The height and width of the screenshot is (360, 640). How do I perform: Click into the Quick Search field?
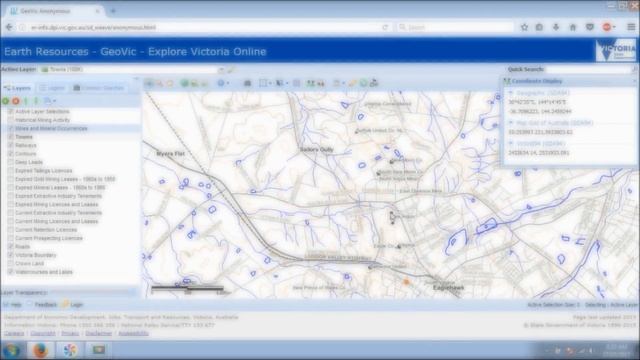point(588,69)
